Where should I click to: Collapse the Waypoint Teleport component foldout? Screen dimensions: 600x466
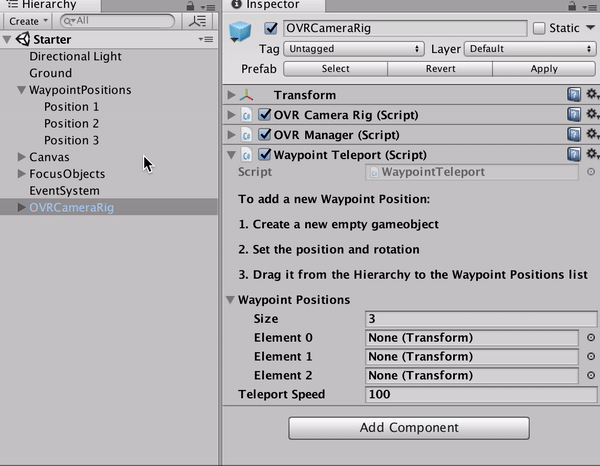[x=231, y=155]
